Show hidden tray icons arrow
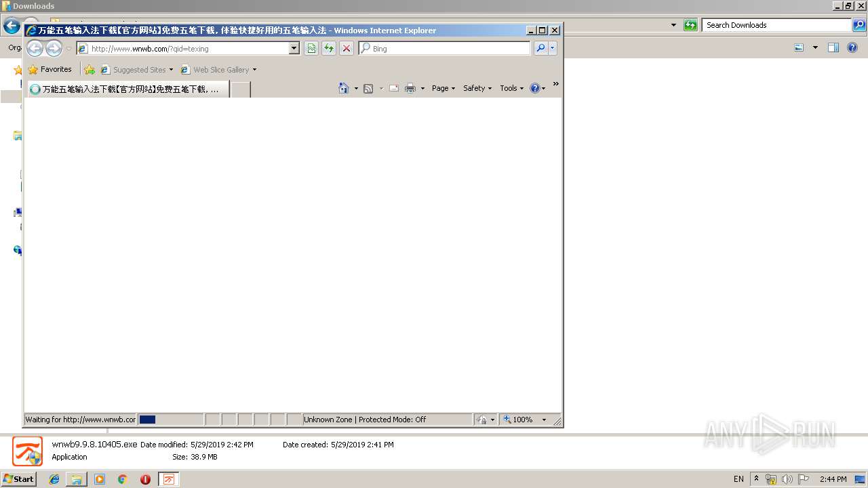Image resolution: width=868 pixels, height=488 pixels. click(x=757, y=479)
